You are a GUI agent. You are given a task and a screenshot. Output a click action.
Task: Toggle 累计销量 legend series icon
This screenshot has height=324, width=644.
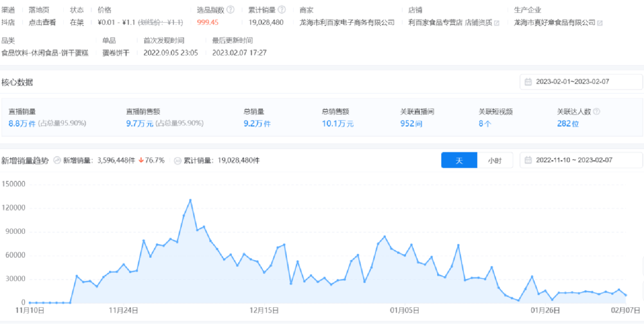(178, 161)
